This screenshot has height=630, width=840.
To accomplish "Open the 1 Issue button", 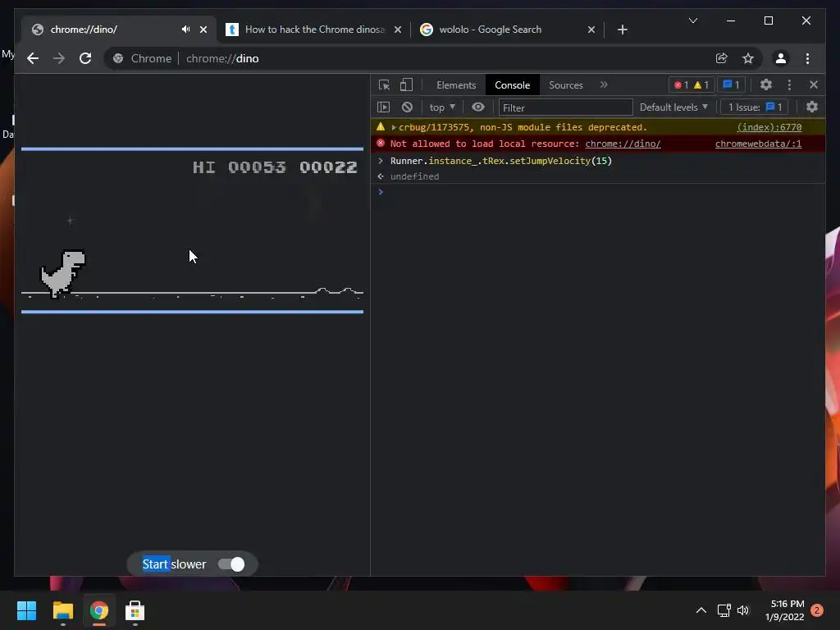I will [x=755, y=107].
